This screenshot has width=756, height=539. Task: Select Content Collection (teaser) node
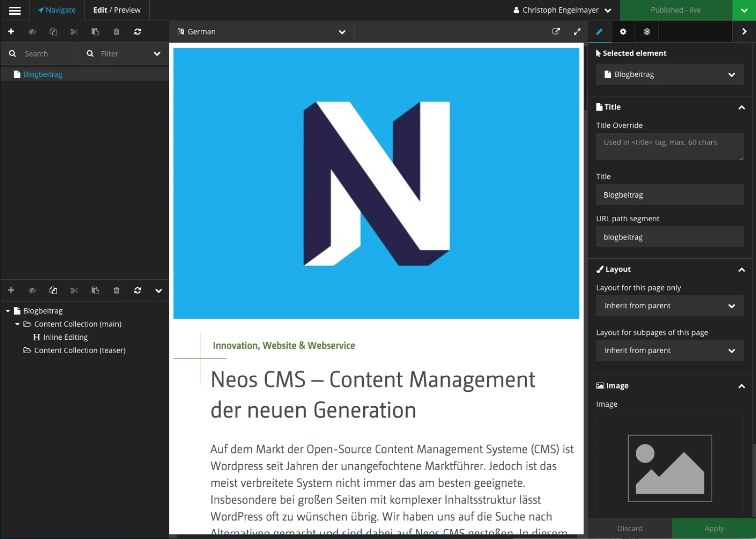pos(80,351)
